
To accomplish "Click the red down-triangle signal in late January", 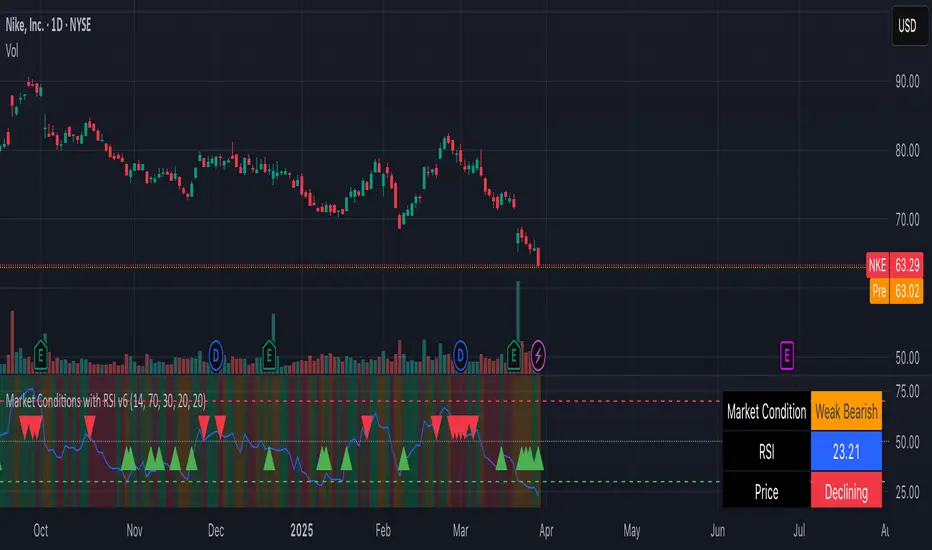I will [367, 426].
